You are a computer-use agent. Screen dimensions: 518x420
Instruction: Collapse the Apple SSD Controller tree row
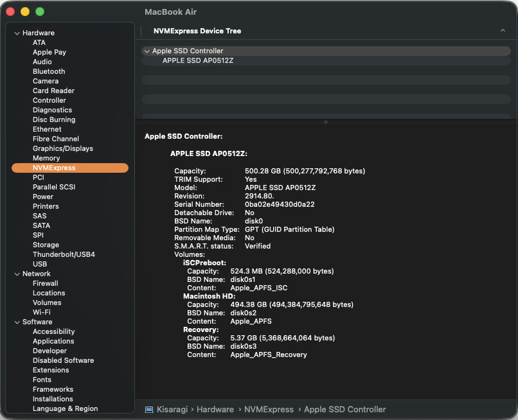[x=147, y=51]
